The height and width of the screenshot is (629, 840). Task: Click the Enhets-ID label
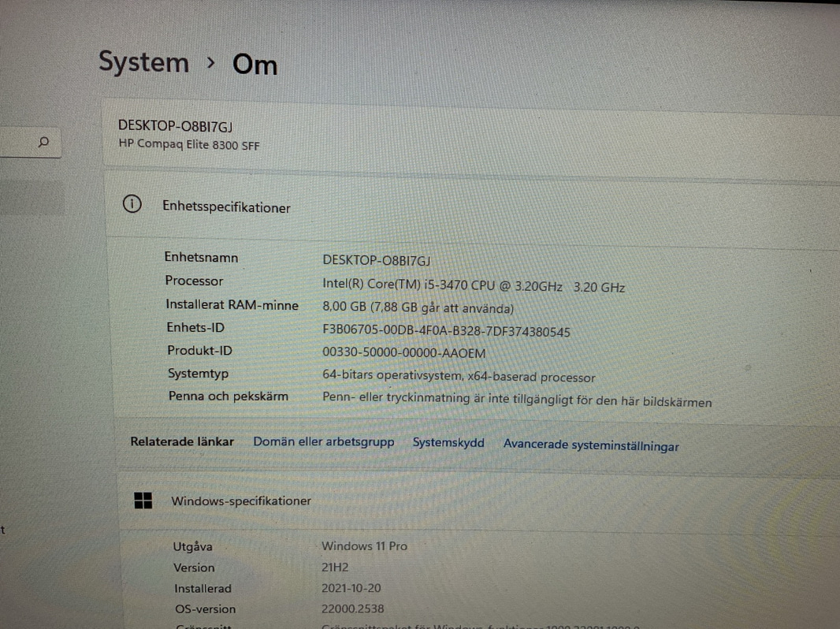click(x=195, y=327)
